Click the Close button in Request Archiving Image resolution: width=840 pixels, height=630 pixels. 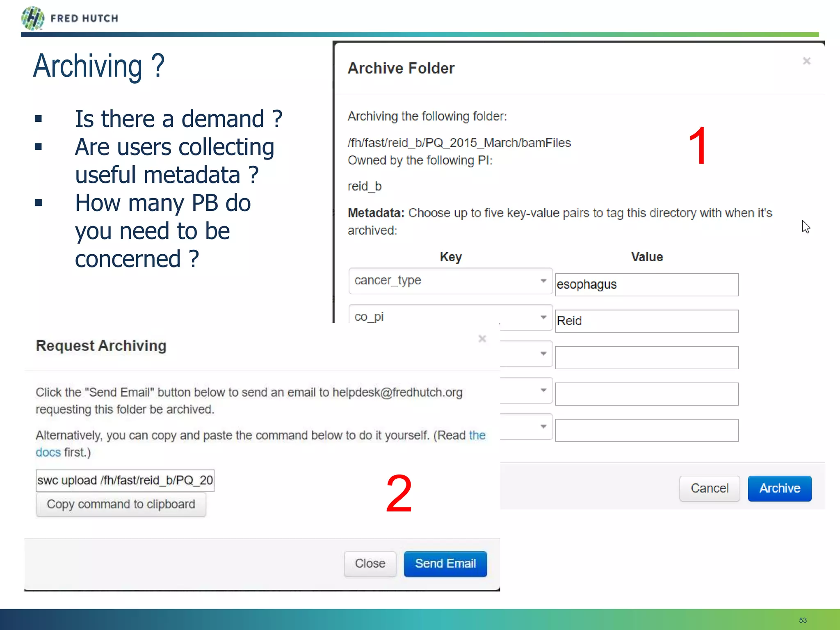click(370, 564)
